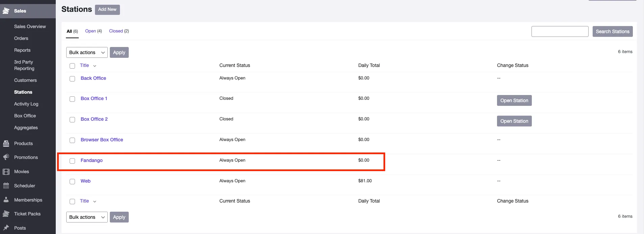This screenshot has width=644, height=234.
Task: Click into the station search field
Action: pyautogui.click(x=560, y=31)
